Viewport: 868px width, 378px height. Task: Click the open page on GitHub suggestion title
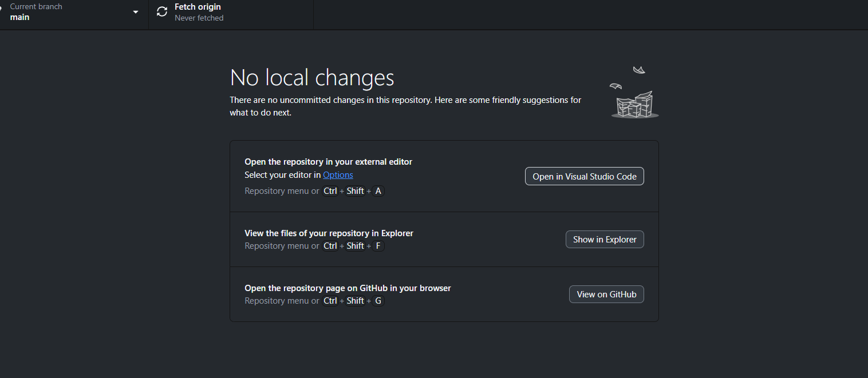click(x=348, y=288)
